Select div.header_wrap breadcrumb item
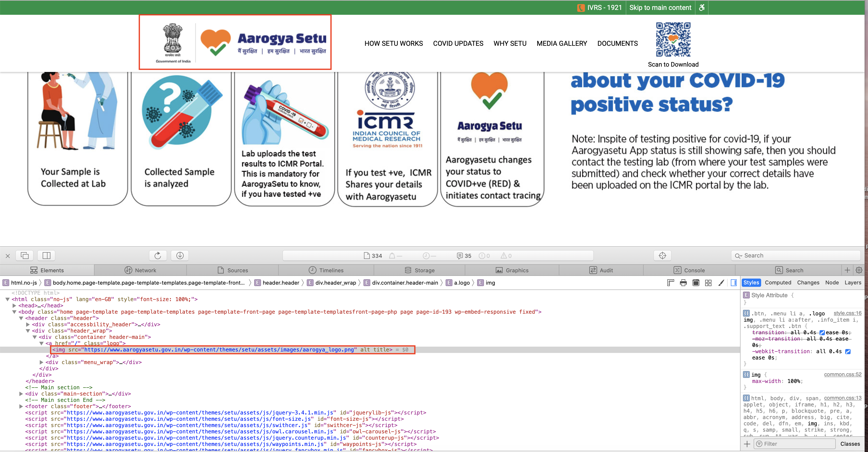 [331, 283]
